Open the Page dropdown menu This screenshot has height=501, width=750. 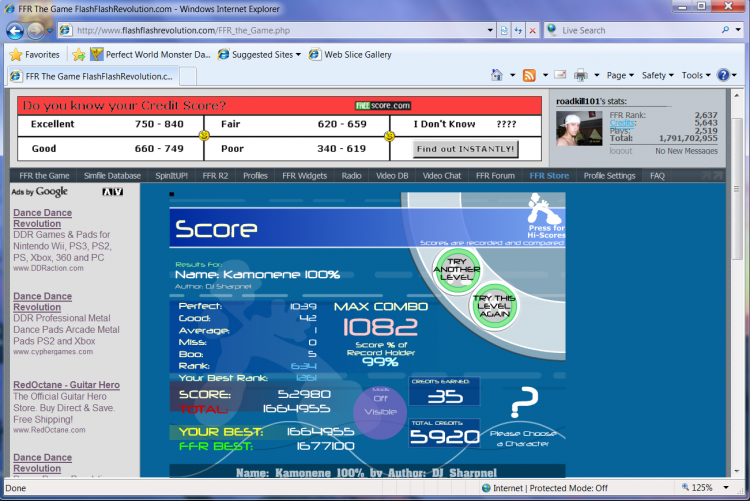pos(620,75)
